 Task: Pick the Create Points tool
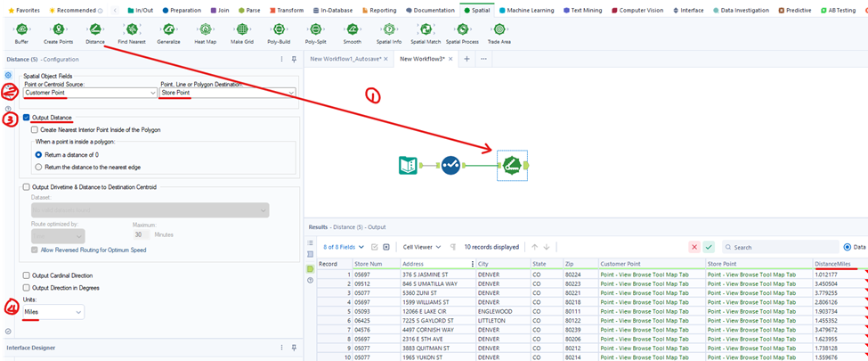[58, 30]
